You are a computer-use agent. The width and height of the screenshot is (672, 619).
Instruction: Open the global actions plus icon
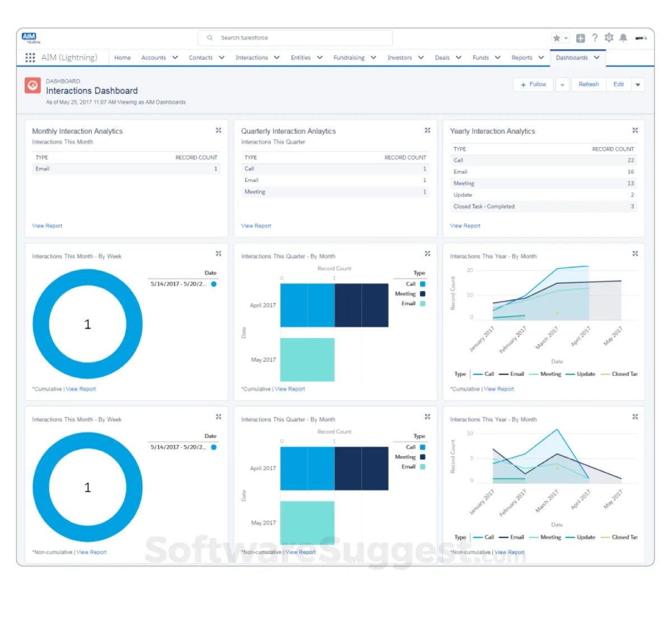point(581,38)
